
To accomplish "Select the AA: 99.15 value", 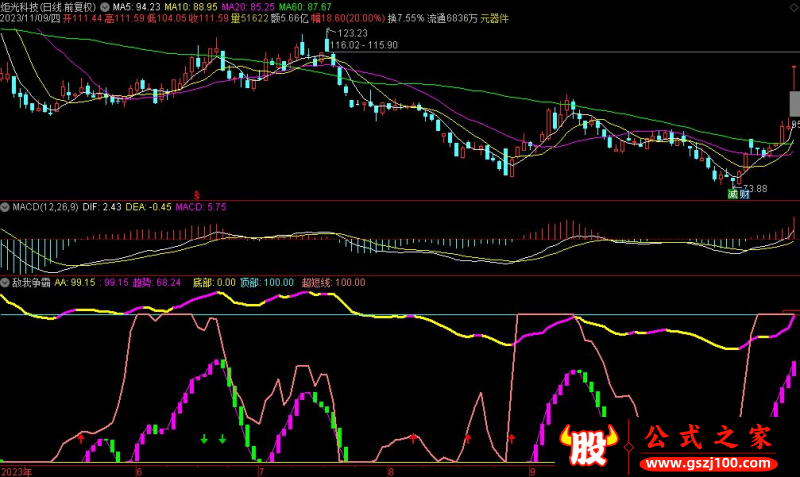I will click(75, 283).
